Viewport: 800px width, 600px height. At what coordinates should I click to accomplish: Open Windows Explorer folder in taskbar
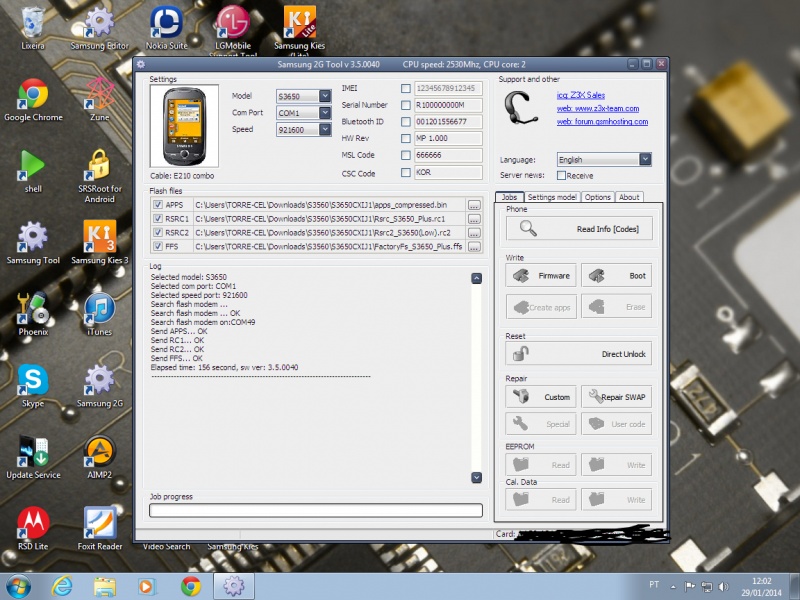(x=105, y=586)
